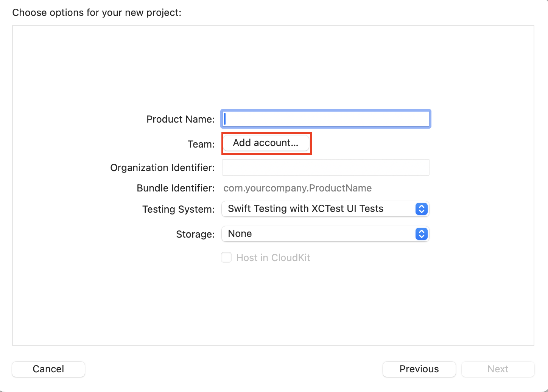
Task: Click the 'Choose options for your new project' heading
Action: pos(97,12)
